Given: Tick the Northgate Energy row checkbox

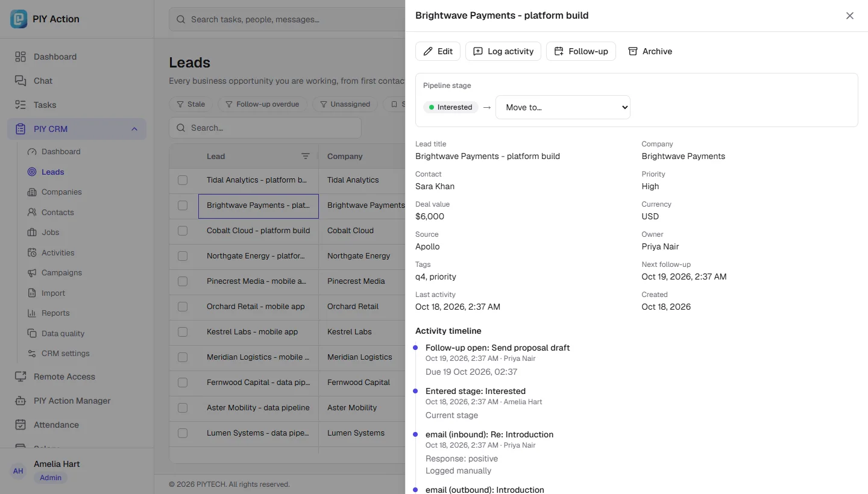Looking at the screenshot, I should tap(183, 256).
